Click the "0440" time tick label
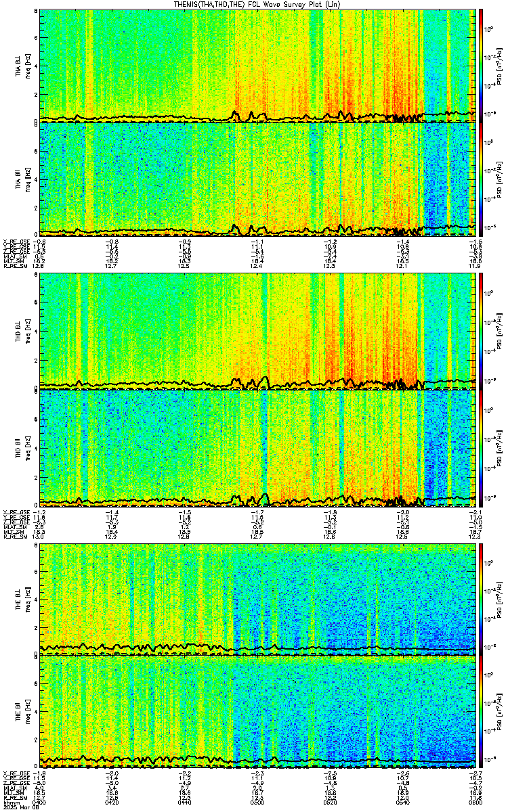The image size is (508, 812). [185, 803]
